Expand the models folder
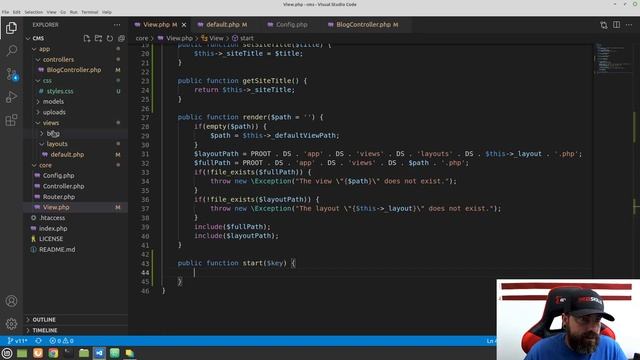Image resolution: width=640 pixels, height=360 pixels. [x=53, y=102]
